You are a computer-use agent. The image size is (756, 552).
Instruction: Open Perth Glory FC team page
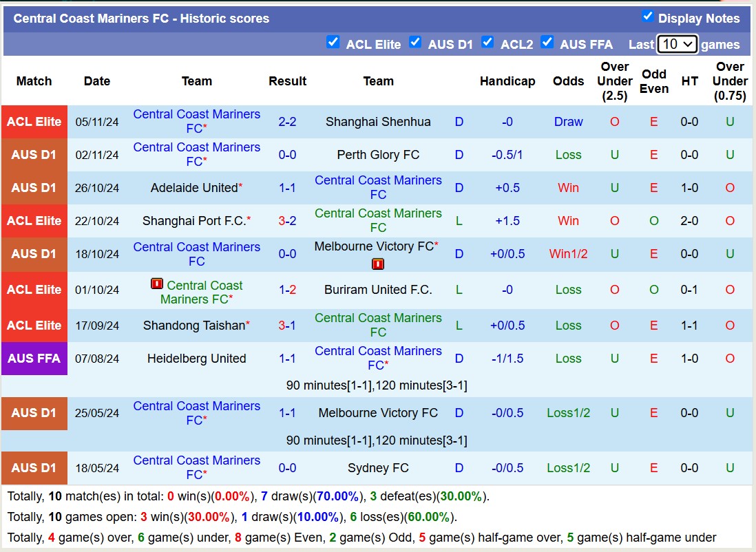coord(378,155)
